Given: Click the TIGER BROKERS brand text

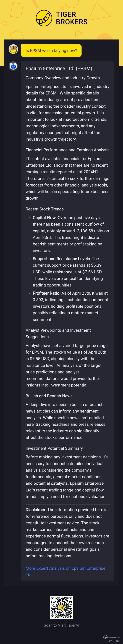Looking at the screenshot, I should [72, 18].
